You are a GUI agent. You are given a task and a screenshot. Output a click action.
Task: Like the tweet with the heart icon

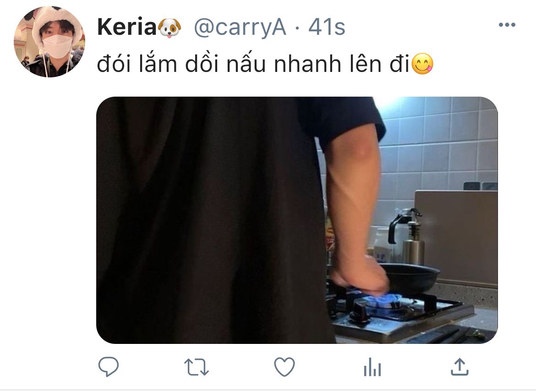(284, 367)
